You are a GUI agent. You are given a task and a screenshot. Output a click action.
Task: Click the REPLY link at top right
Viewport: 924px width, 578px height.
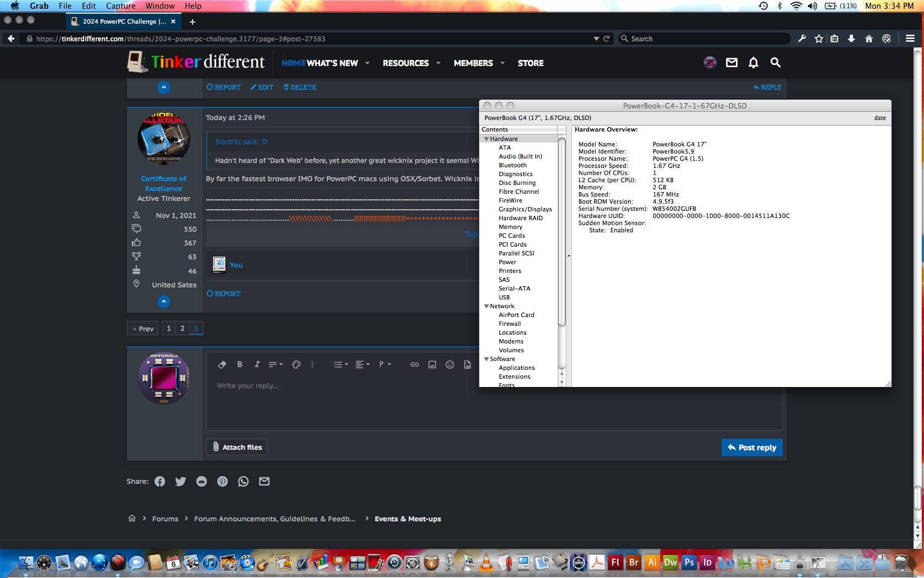click(x=767, y=88)
